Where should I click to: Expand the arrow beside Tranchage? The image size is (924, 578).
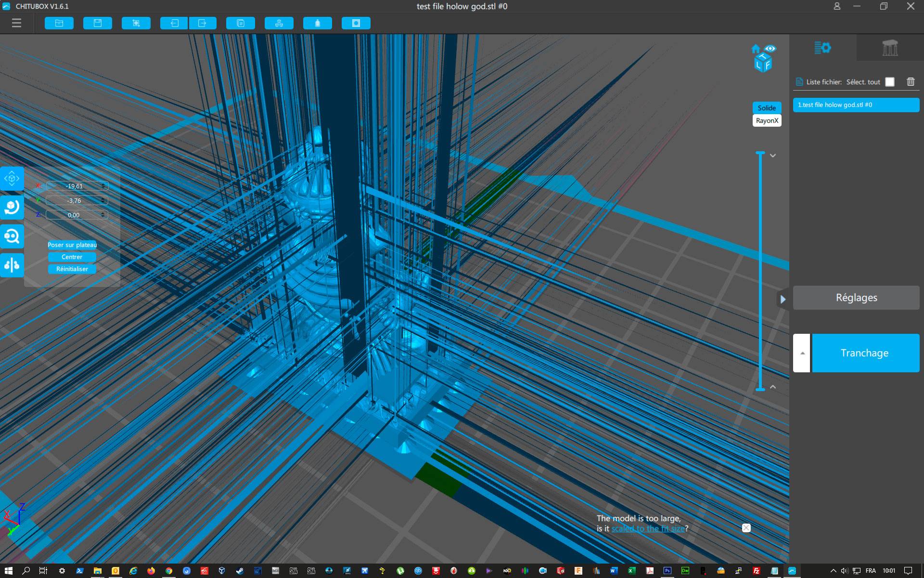pyautogui.click(x=802, y=353)
